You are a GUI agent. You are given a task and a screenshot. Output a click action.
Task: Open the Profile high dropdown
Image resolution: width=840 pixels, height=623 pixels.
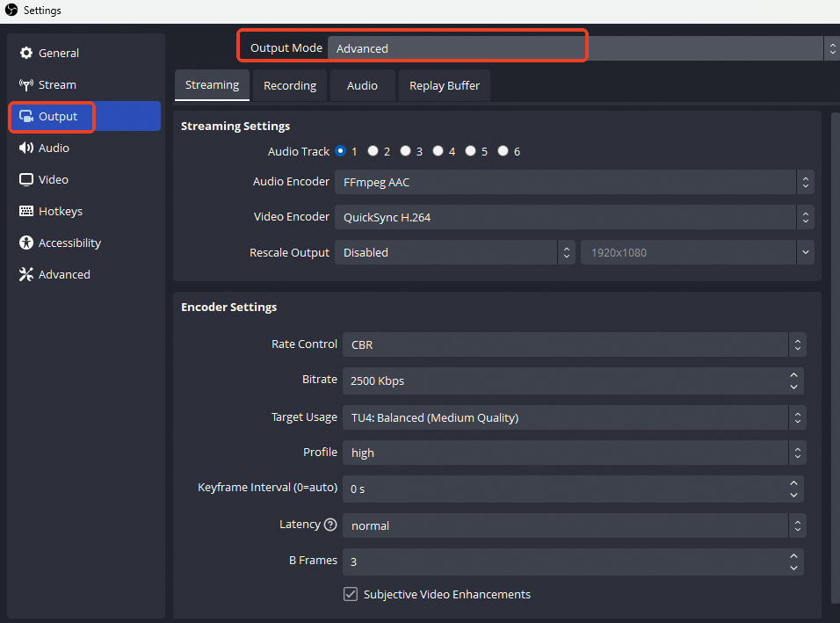pyautogui.click(x=575, y=453)
